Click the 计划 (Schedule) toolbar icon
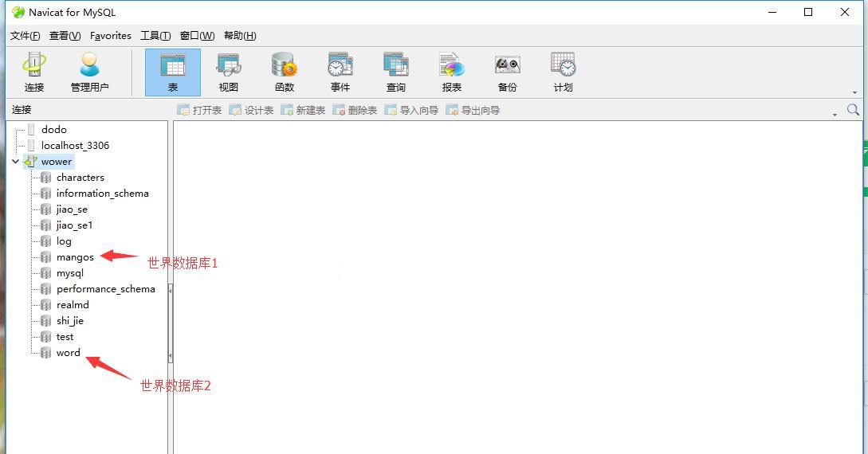The width and height of the screenshot is (868, 454). pos(563,72)
